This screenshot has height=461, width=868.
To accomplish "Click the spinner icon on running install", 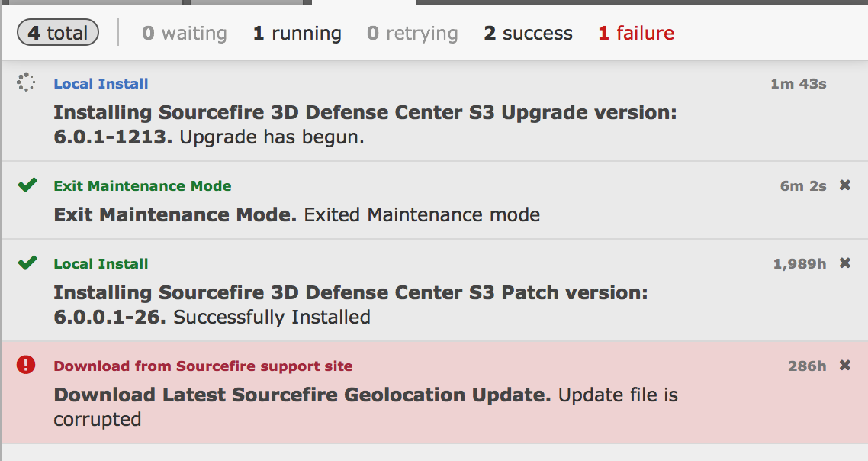I will (x=26, y=83).
